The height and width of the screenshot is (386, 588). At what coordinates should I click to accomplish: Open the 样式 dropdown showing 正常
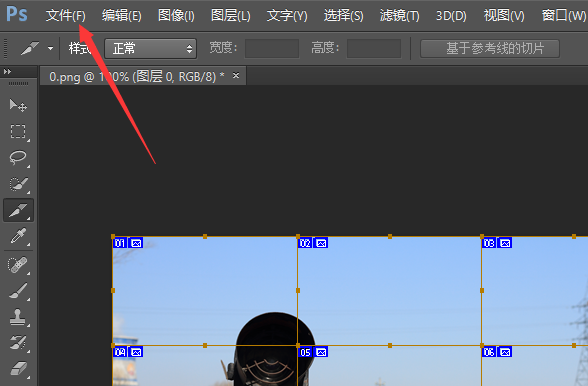[150, 48]
